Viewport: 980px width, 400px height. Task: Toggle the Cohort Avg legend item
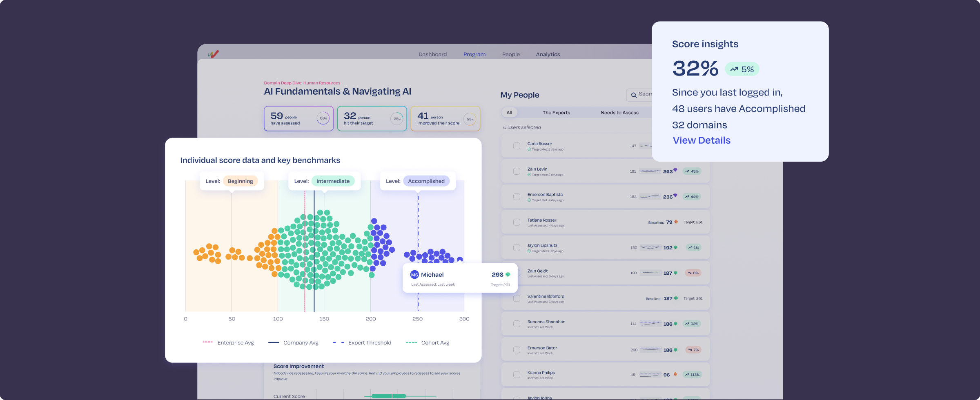[x=428, y=343]
